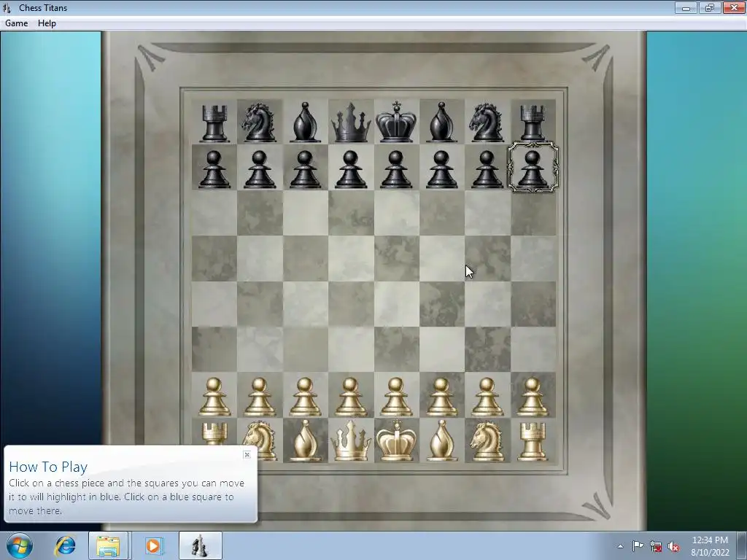Select the black queen
The height and width of the screenshot is (560, 747).
click(x=351, y=122)
